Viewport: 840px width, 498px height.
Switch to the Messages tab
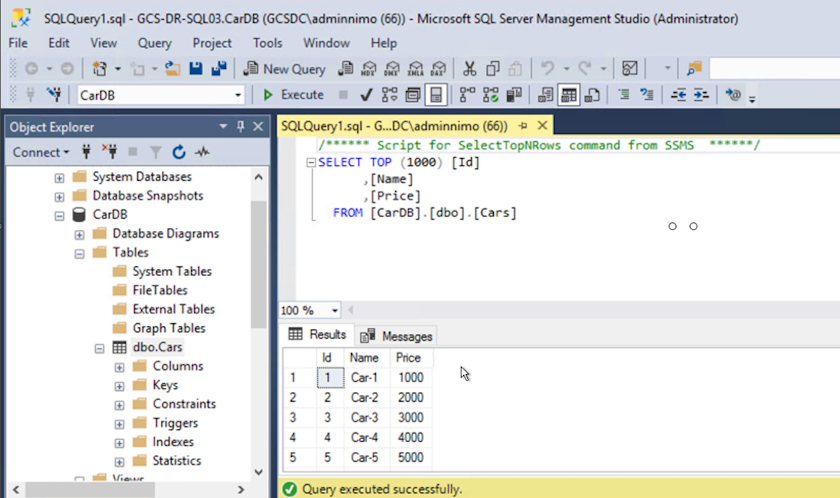point(397,336)
